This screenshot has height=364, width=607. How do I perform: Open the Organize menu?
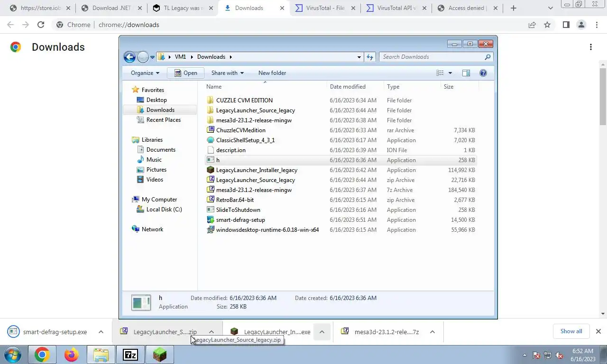click(x=145, y=73)
